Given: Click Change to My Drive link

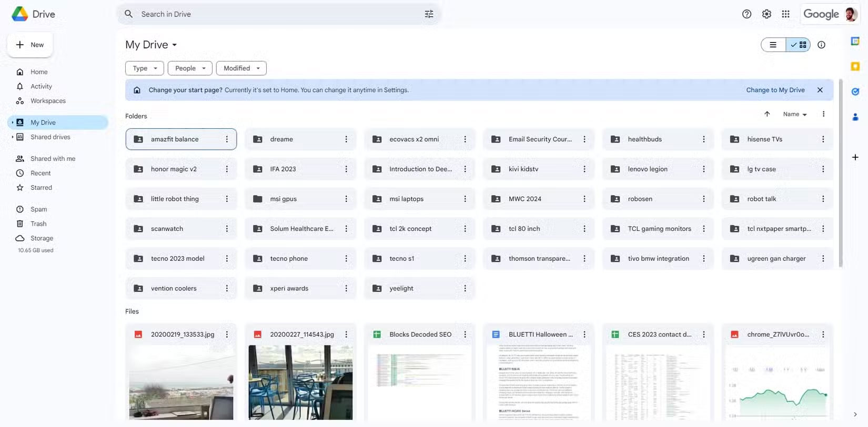Looking at the screenshot, I should click(x=775, y=90).
